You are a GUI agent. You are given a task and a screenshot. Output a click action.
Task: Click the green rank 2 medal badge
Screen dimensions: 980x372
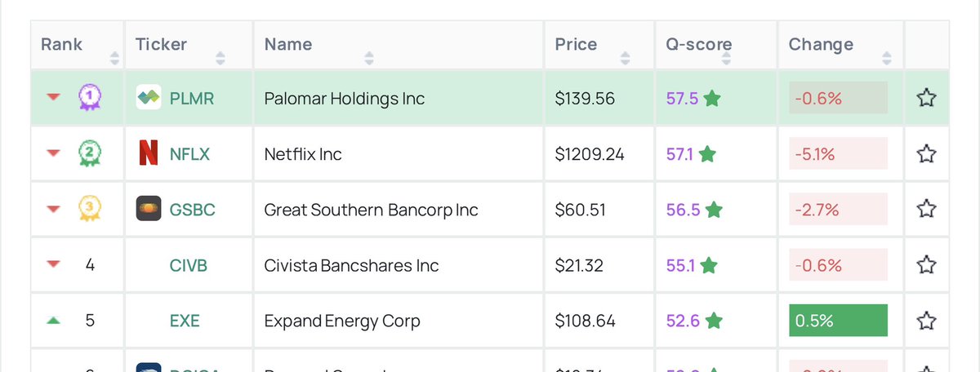89,153
